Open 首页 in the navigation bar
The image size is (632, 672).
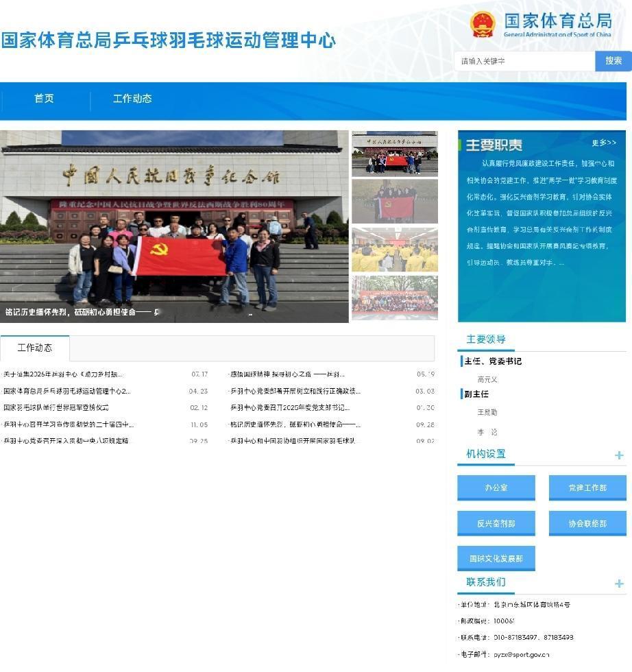(44, 99)
